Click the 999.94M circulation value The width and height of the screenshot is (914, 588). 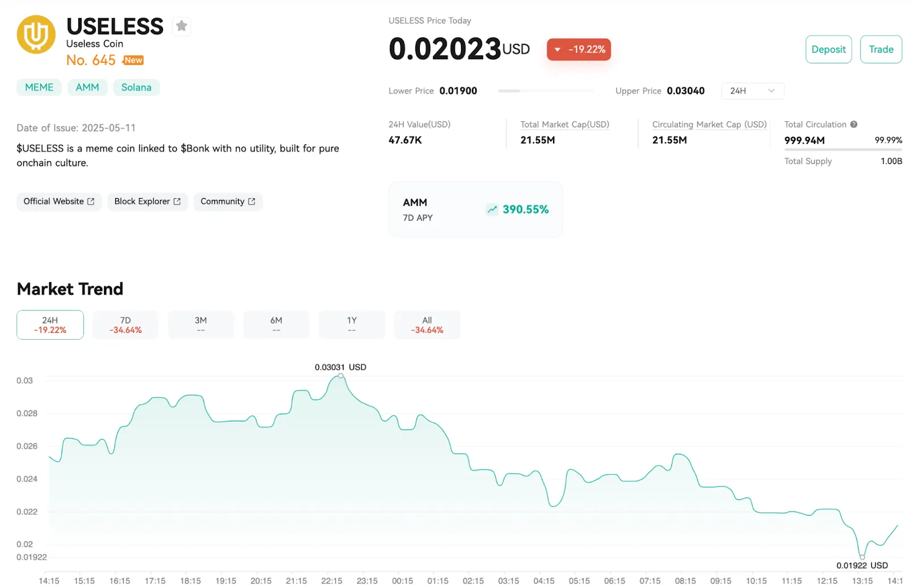click(804, 140)
